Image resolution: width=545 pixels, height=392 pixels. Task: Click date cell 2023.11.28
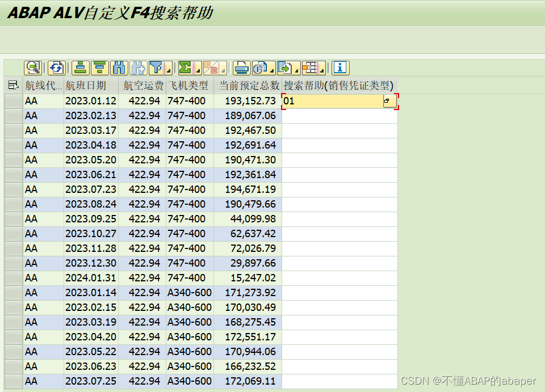[x=91, y=248]
